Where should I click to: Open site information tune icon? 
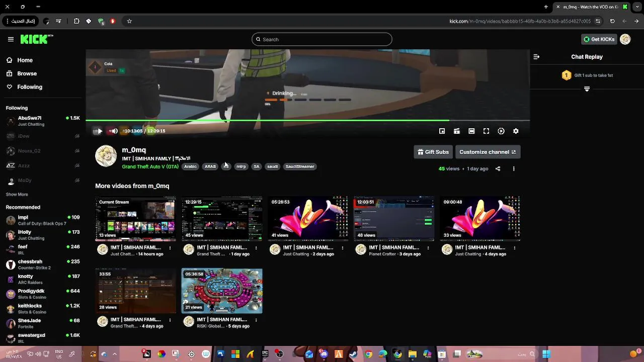point(598,21)
